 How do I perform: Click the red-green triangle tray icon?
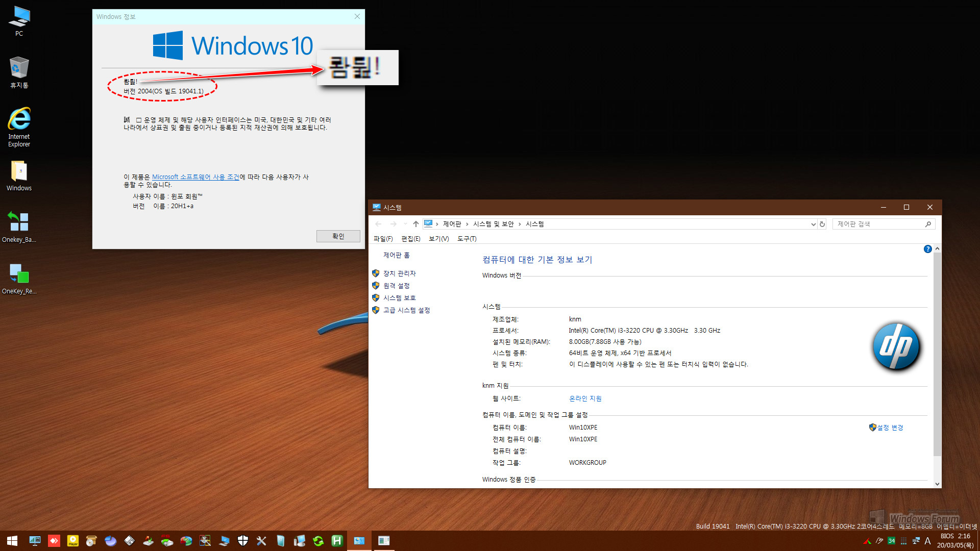tap(867, 541)
